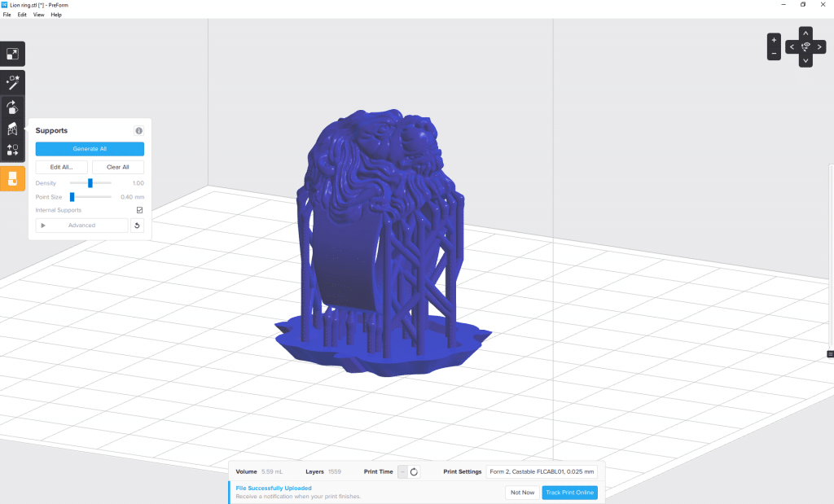Rotate the view up with the top arrow
The width and height of the screenshot is (834, 504).
tap(805, 33)
